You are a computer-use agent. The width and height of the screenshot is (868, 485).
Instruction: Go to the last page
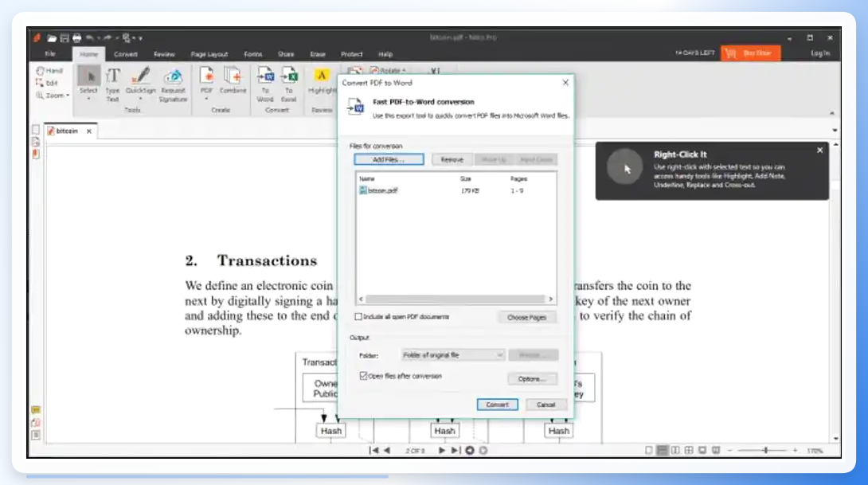coord(455,451)
